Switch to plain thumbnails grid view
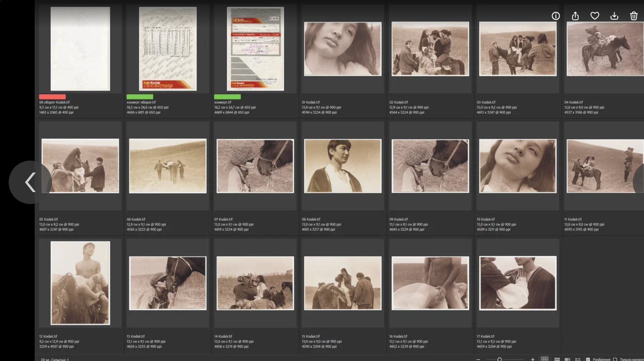This screenshot has width=644, height=361. pos(557,359)
